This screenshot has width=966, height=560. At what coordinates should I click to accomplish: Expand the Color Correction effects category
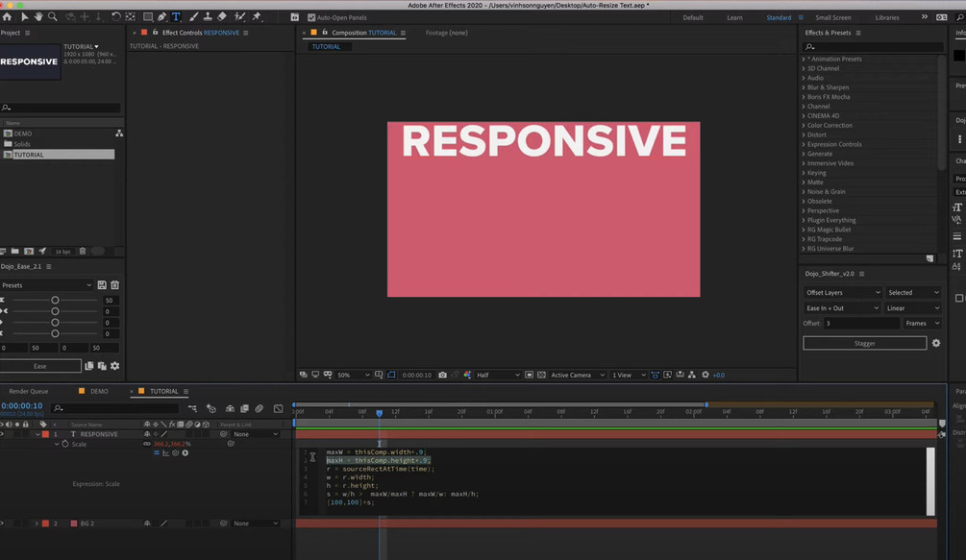click(804, 126)
